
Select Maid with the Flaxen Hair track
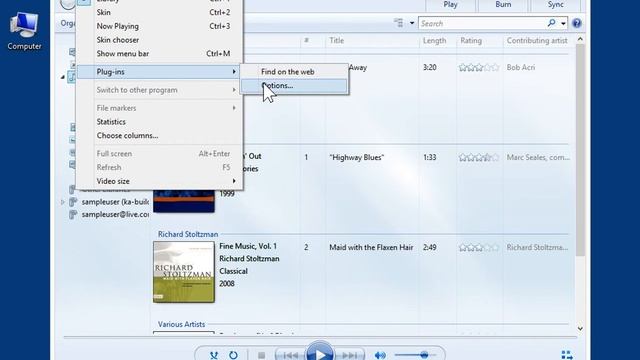[x=371, y=247]
